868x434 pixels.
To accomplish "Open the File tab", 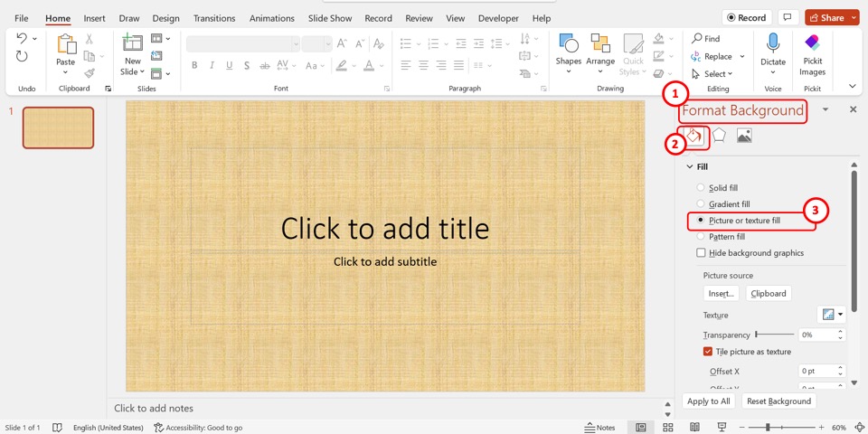I will tap(22, 18).
